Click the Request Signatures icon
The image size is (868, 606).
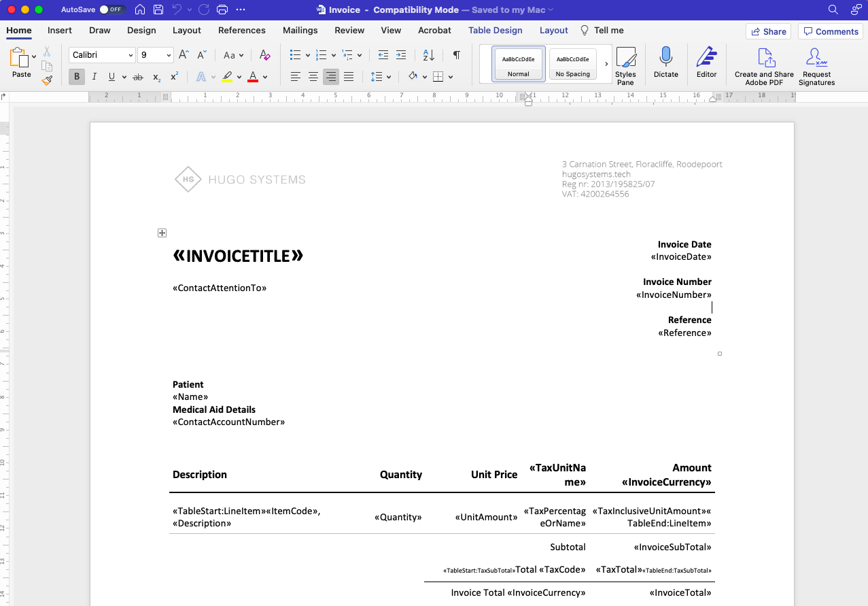tap(816, 66)
